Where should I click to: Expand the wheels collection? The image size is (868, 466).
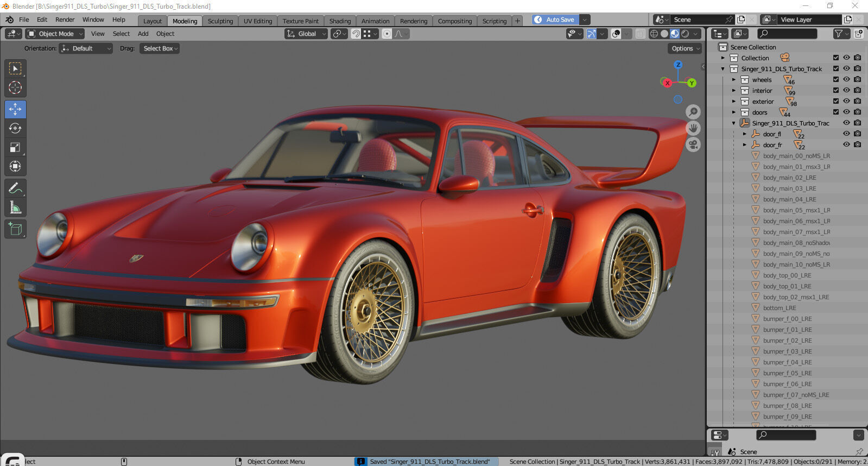[734, 80]
